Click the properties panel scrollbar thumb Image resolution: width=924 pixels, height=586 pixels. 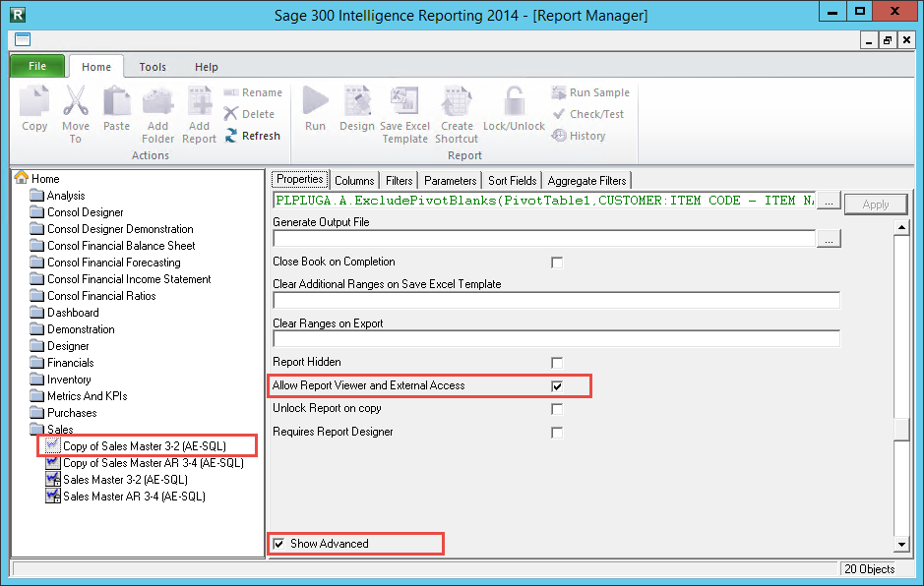click(901, 430)
